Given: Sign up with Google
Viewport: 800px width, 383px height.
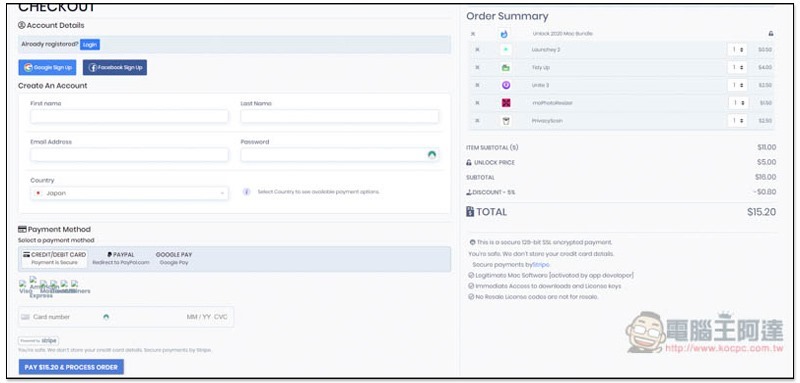Looking at the screenshot, I should pos(47,67).
